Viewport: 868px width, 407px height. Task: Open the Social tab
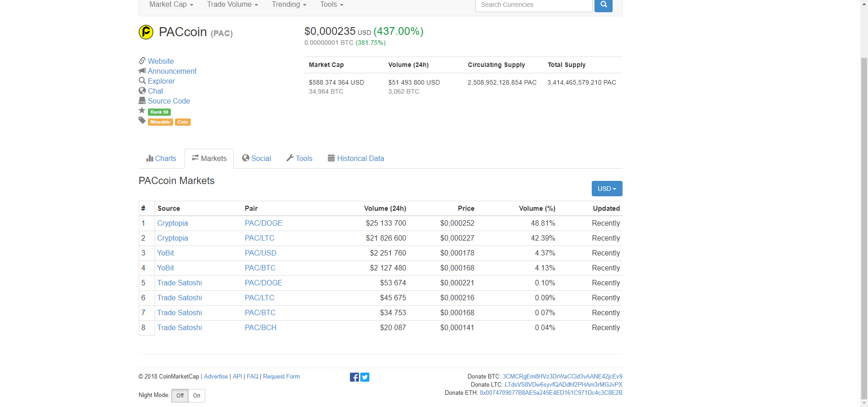pyautogui.click(x=256, y=159)
